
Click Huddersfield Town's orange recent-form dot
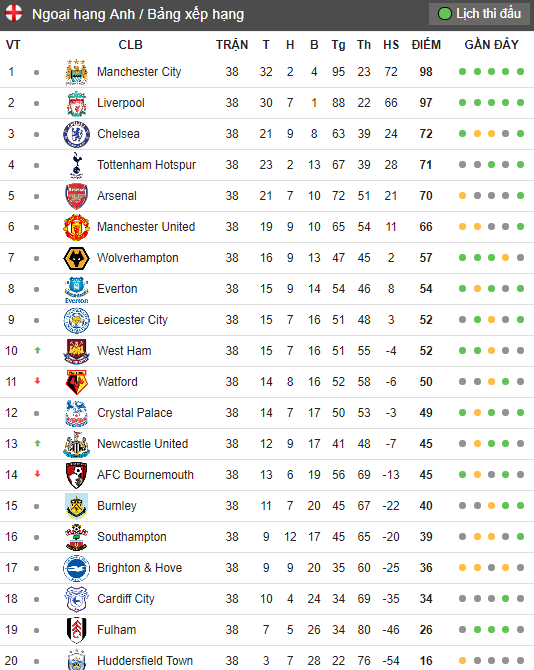click(462, 661)
